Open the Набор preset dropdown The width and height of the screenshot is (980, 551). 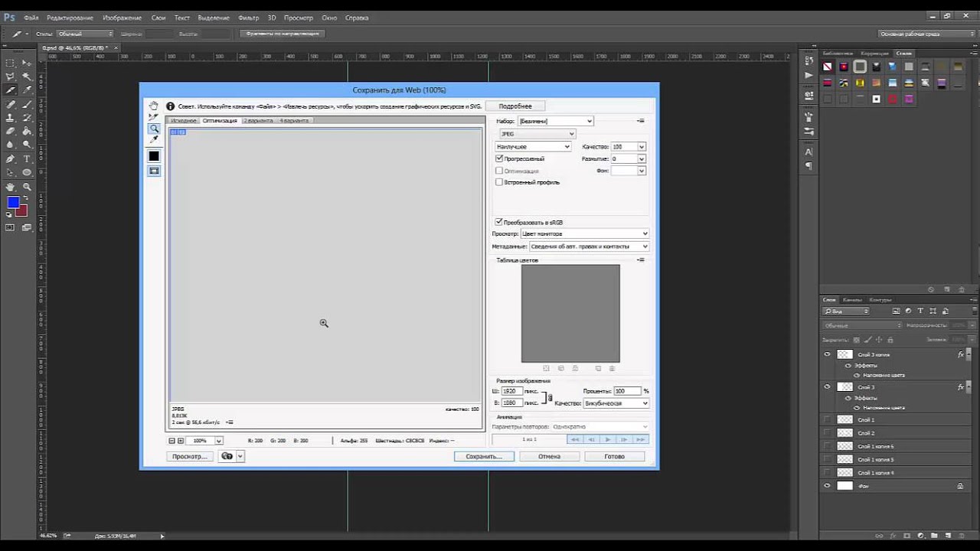click(x=556, y=121)
